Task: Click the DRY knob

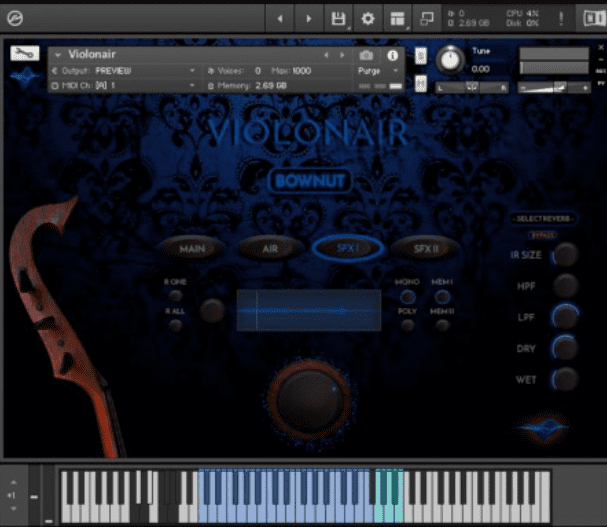Action: point(565,348)
